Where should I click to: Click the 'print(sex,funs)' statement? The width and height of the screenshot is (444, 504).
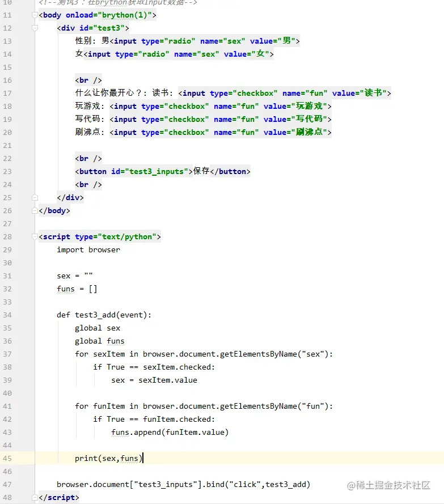pyautogui.click(x=109, y=458)
